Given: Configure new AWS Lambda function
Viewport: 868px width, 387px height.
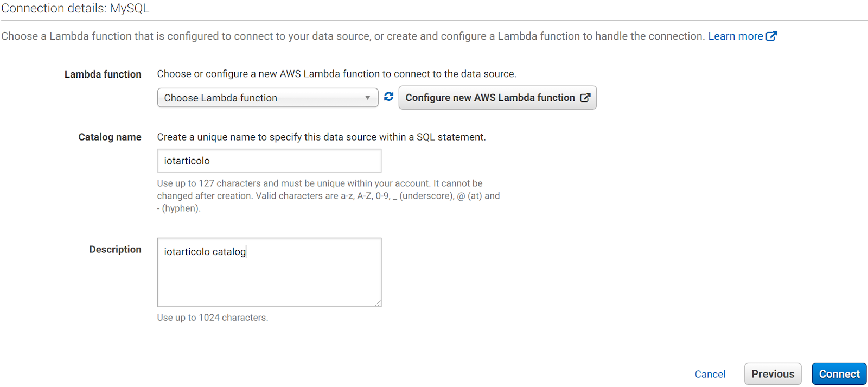Looking at the screenshot, I should tap(497, 98).
